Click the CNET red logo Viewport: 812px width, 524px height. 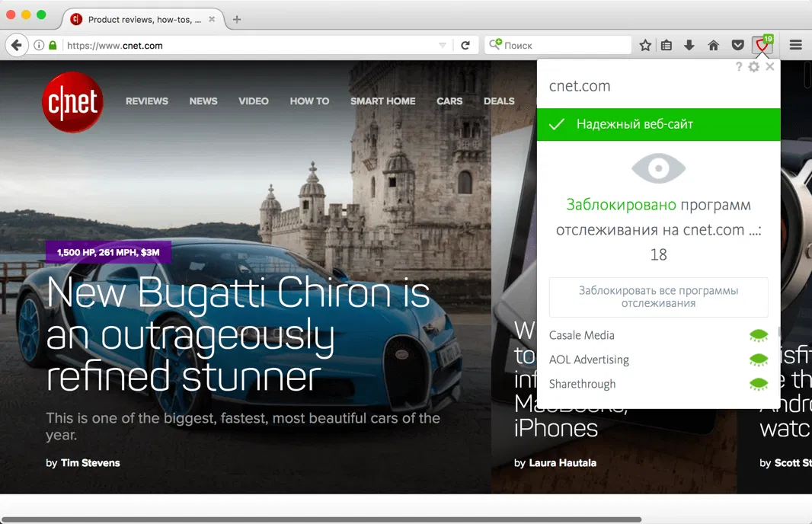tap(72, 102)
